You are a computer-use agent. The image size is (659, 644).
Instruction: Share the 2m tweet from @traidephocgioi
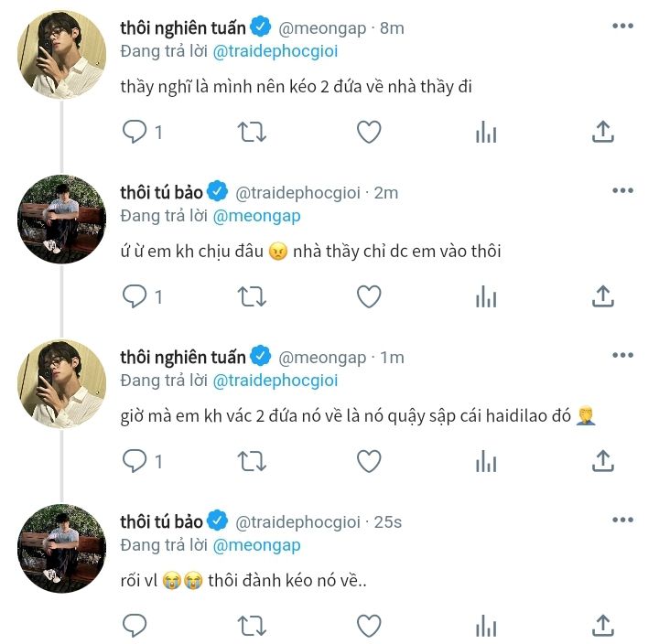click(x=602, y=296)
